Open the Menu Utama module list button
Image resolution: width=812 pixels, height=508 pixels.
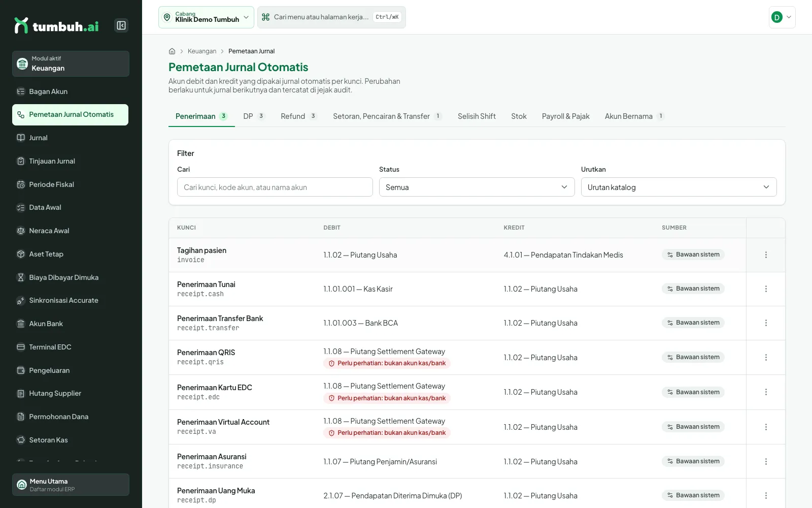[x=71, y=485]
